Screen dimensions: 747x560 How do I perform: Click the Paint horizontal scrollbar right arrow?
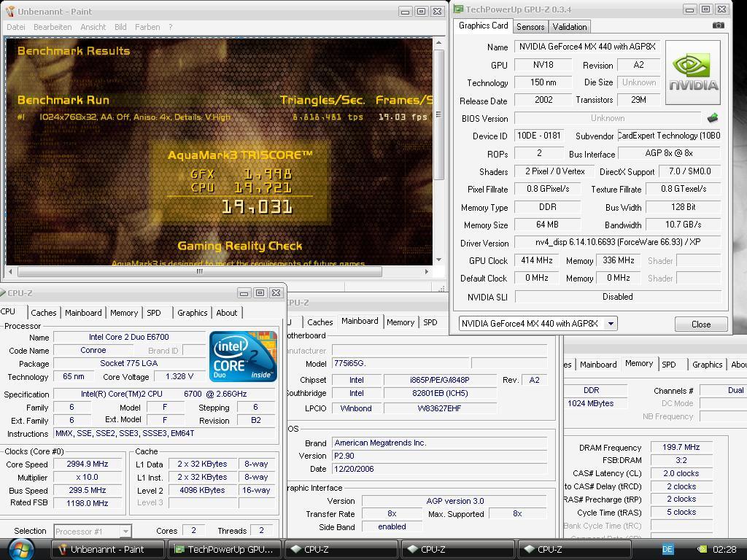426,271
